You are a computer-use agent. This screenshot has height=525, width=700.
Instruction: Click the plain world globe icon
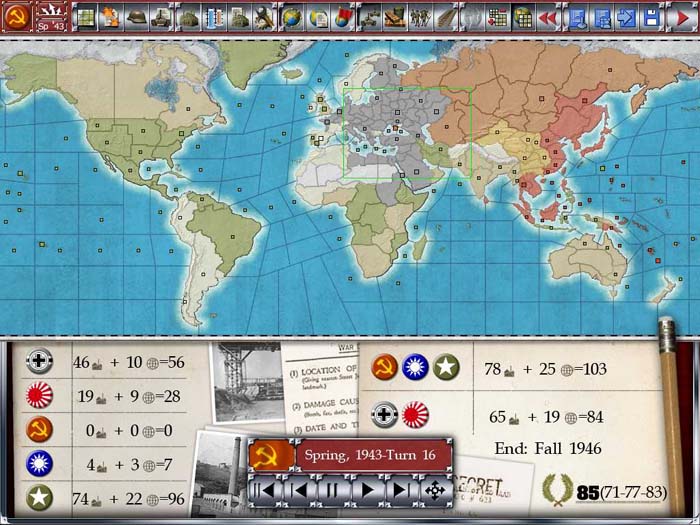[293, 18]
